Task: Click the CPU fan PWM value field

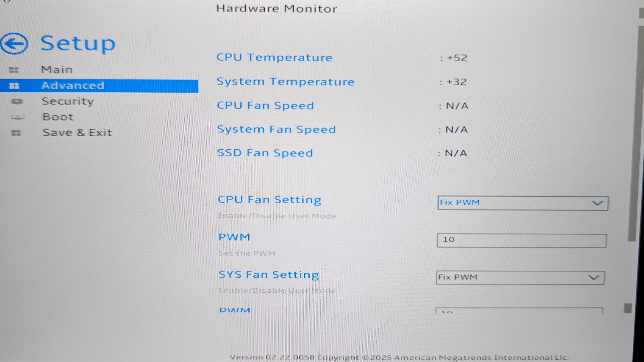Action: point(522,240)
